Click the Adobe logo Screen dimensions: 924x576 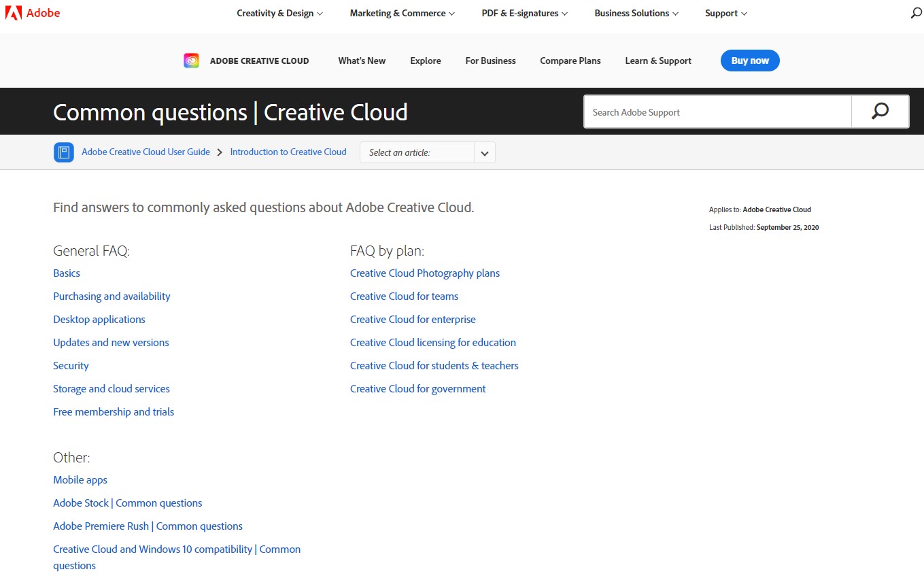(x=33, y=12)
